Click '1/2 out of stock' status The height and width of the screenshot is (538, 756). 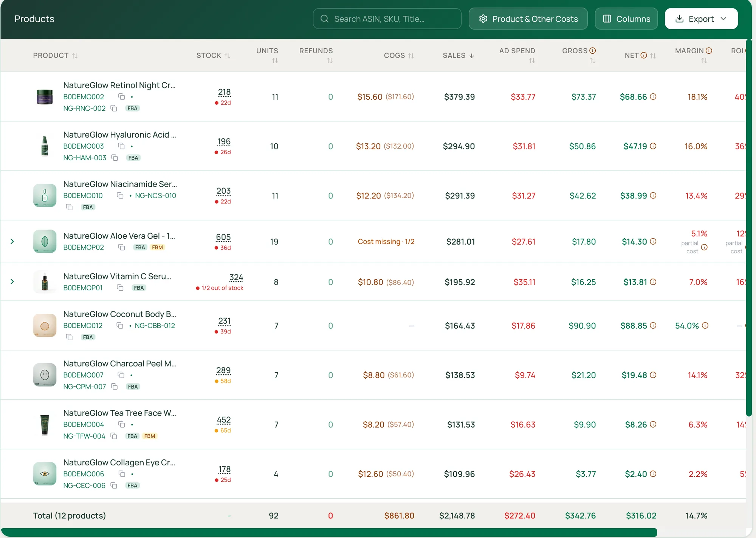[x=220, y=288]
